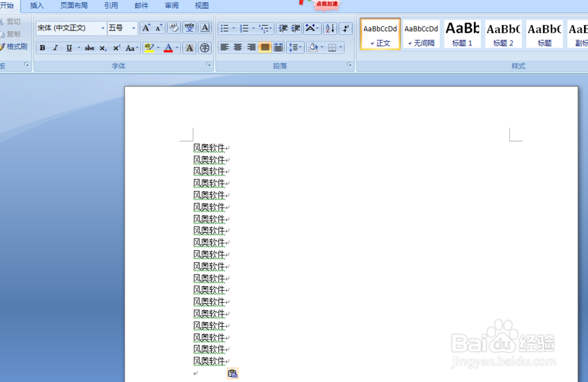Screen dimensions: 588x382
Task: Align text left
Action: tap(225, 47)
